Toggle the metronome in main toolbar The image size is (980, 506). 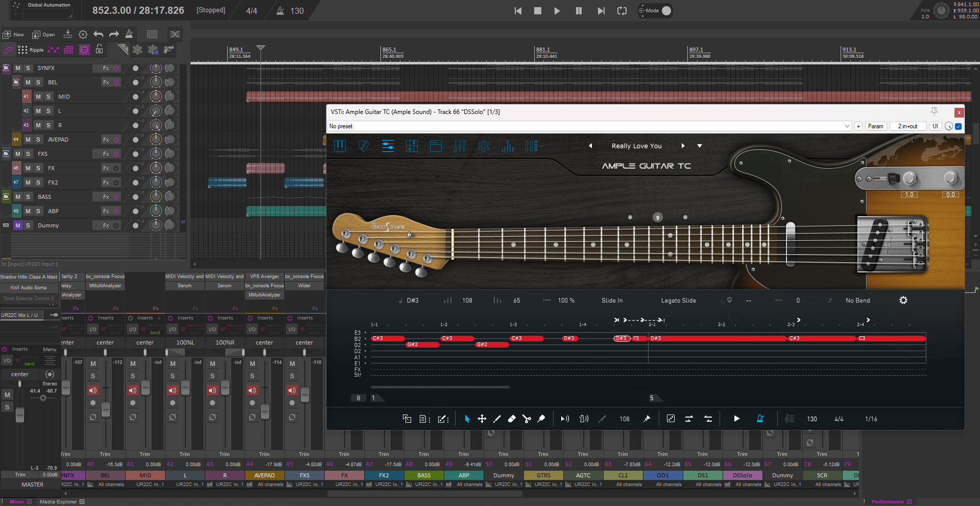click(129, 34)
